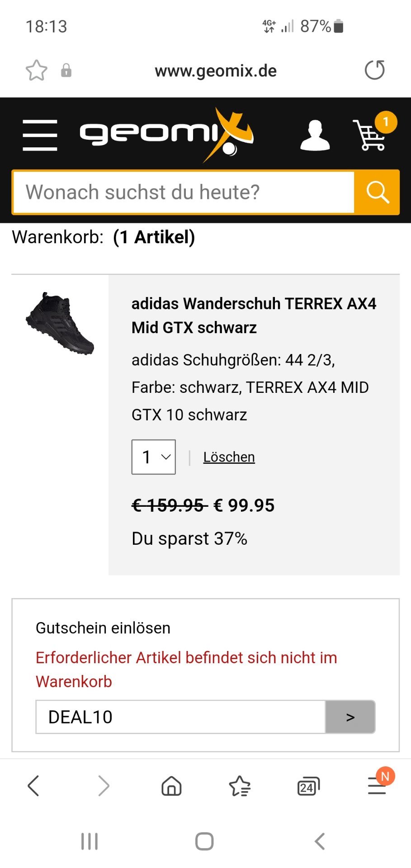Open the user account icon

pyautogui.click(x=315, y=135)
